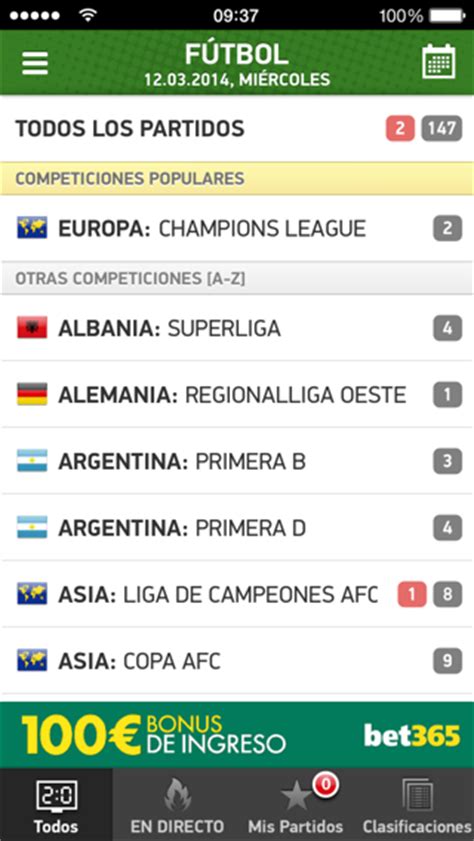The image size is (474, 841).
Task: Tap the Argentina Primera B flag icon
Action: [32, 461]
